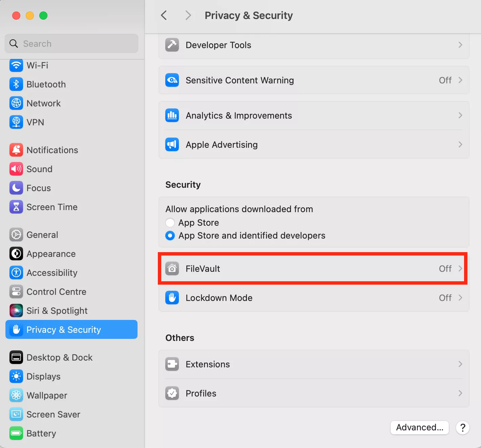The image size is (481, 448).
Task: Click the Accessibility icon in sidebar
Action: point(16,273)
